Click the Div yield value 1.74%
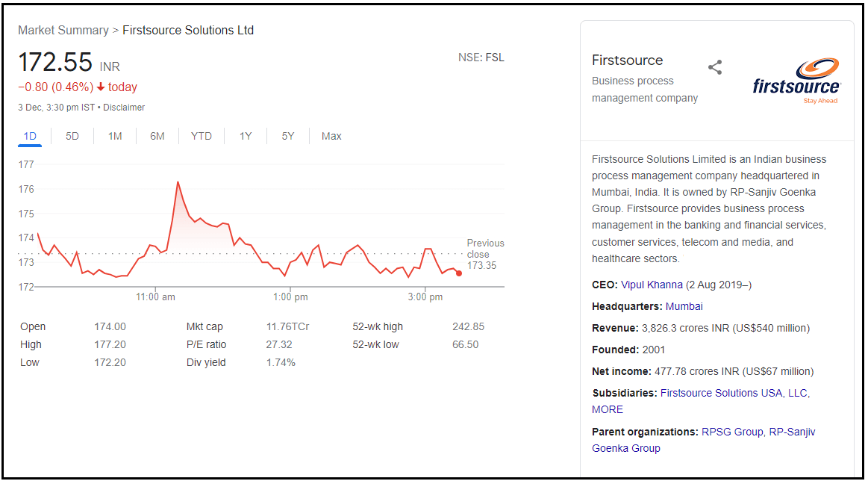The image size is (868, 481). pos(281,363)
